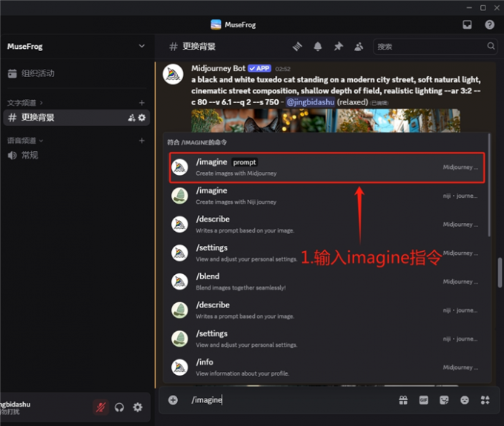This screenshot has height=426, width=504.
Task: Open notification settings bell icon
Action: (x=317, y=47)
